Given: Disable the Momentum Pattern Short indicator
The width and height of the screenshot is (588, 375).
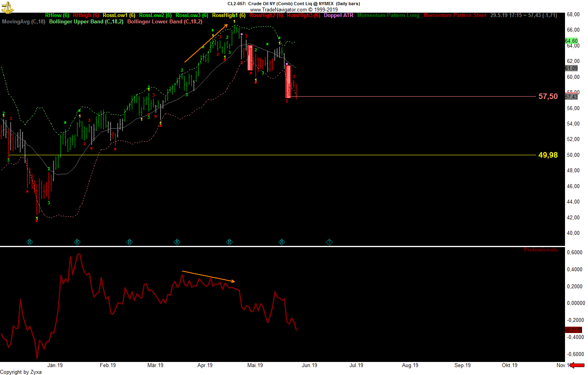Looking at the screenshot, I should pos(455,15).
